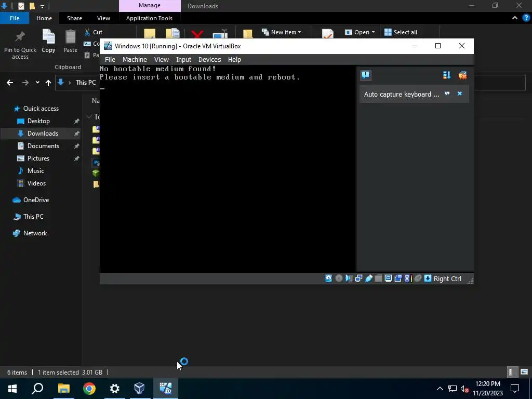The image size is (532, 399).
Task: Click Pin to Quick access button
Action: click(x=20, y=45)
